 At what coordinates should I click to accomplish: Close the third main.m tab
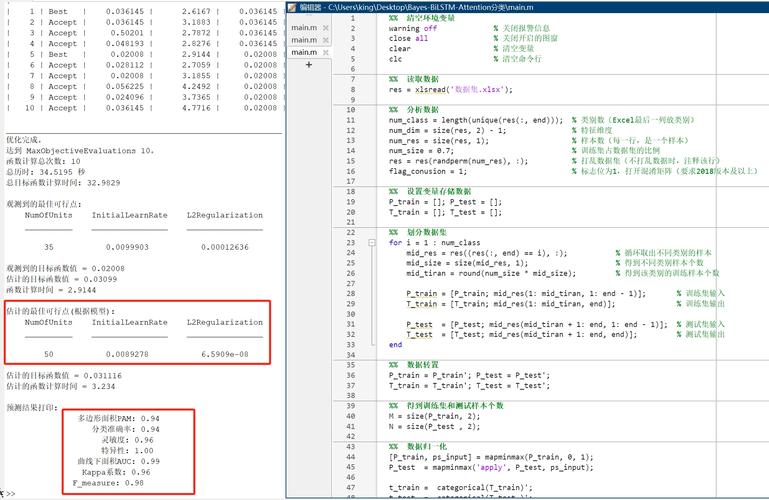click(325, 52)
